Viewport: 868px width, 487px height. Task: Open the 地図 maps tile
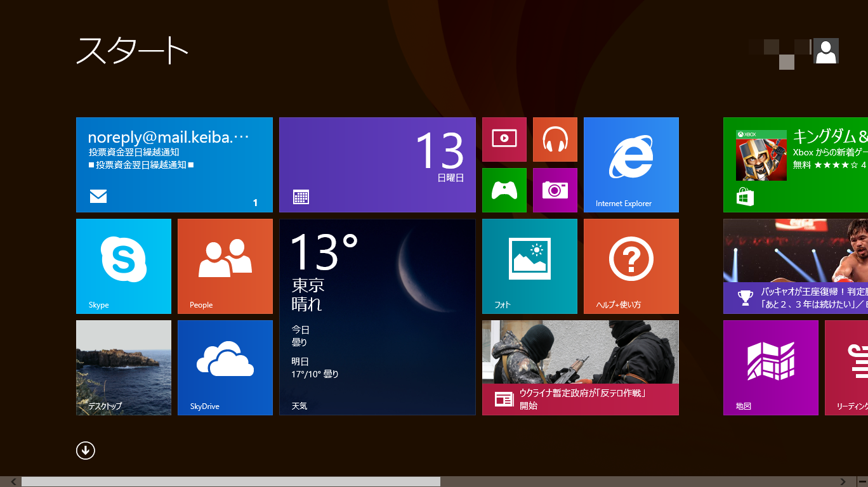click(x=771, y=368)
